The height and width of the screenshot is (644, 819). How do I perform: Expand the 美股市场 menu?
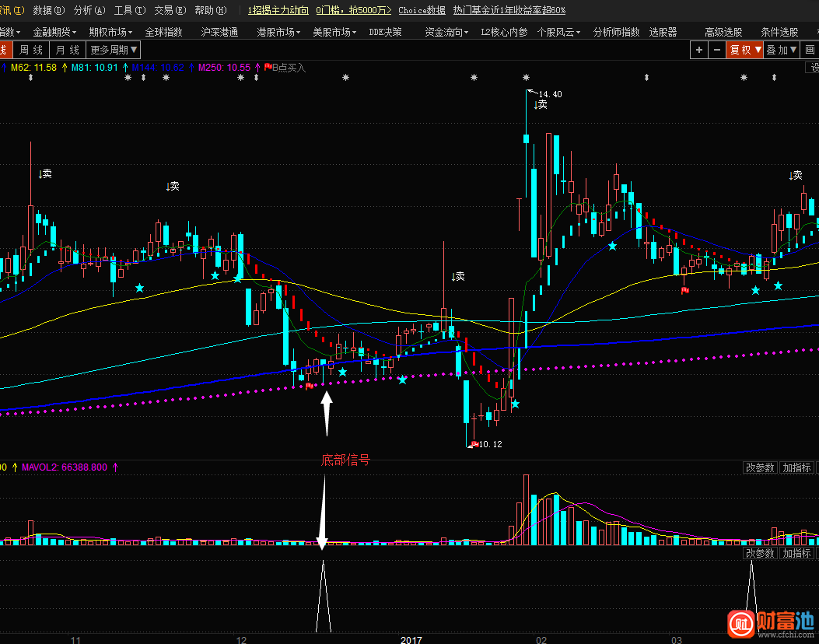click(334, 33)
